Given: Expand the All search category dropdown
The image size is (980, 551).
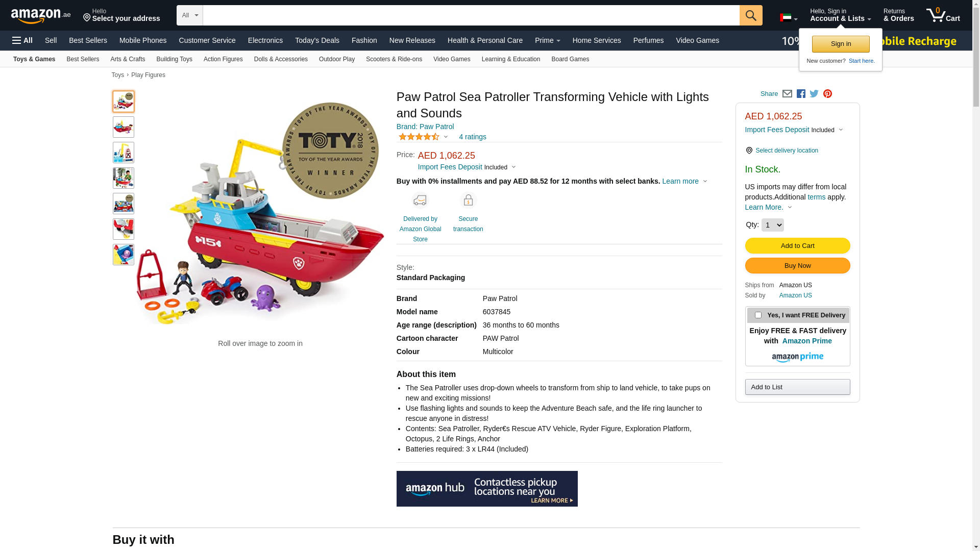Looking at the screenshot, I should [x=190, y=15].
